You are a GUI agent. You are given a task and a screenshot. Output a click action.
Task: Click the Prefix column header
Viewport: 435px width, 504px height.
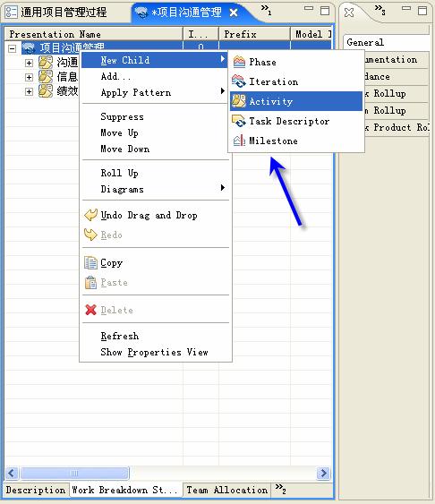point(254,34)
